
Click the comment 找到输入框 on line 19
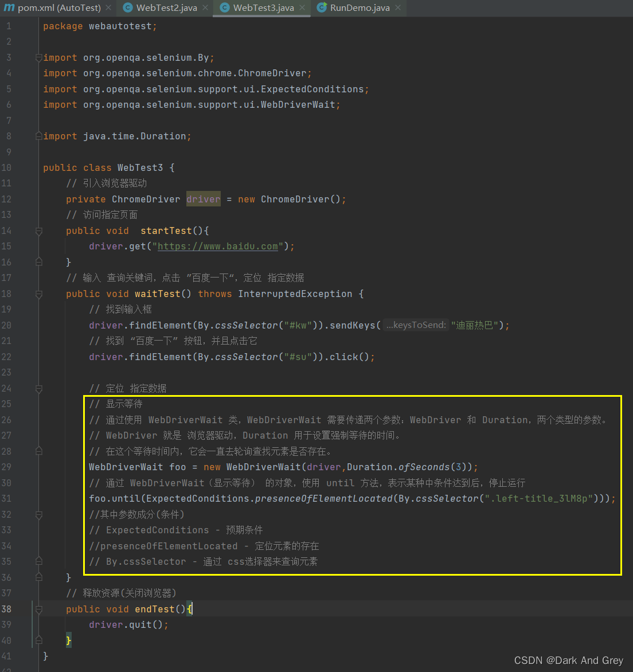(120, 310)
